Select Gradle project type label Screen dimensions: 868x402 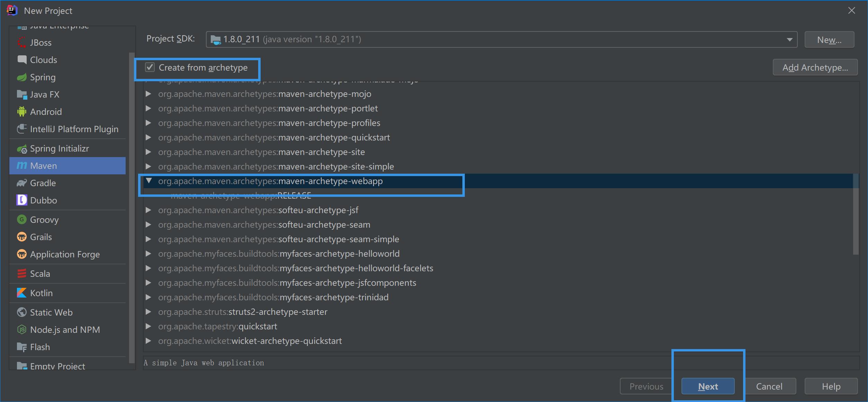click(x=43, y=183)
